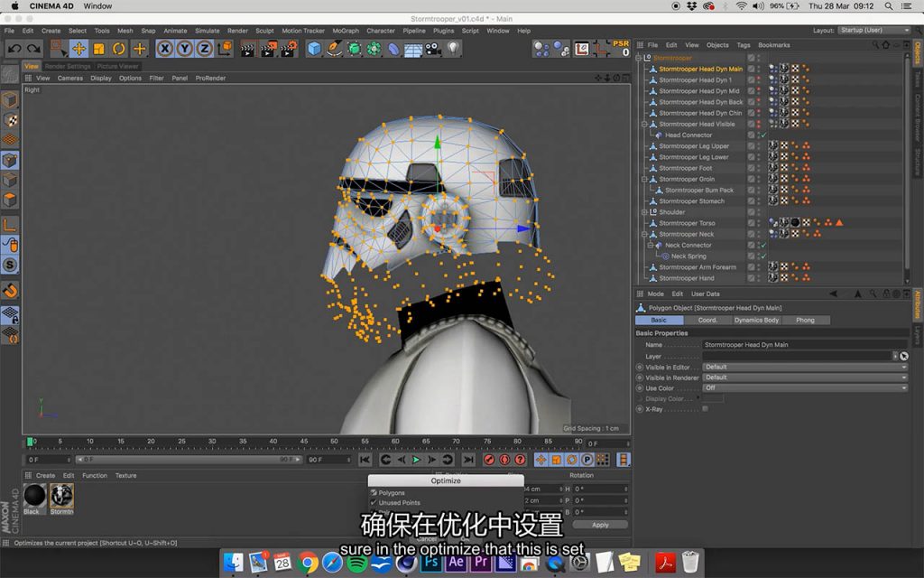Go to start of animation
The width and height of the screenshot is (924, 578).
click(365, 460)
